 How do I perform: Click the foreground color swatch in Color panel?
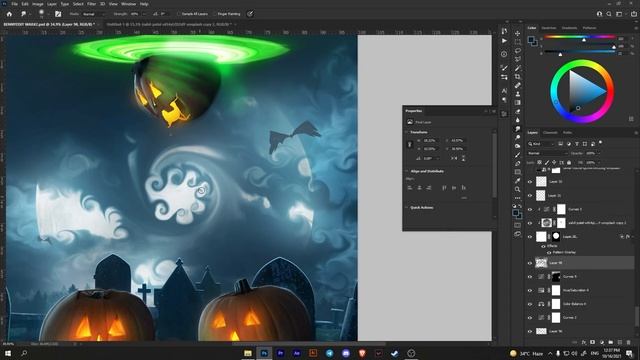[x=531, y=40]
